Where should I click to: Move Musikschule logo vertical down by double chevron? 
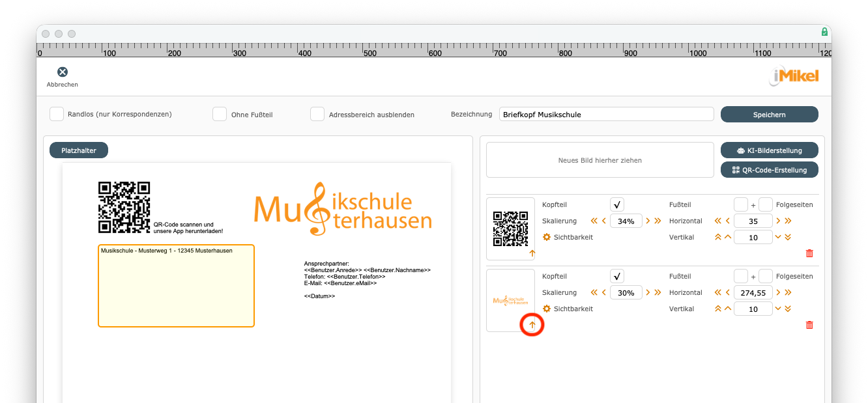[788, 309]
